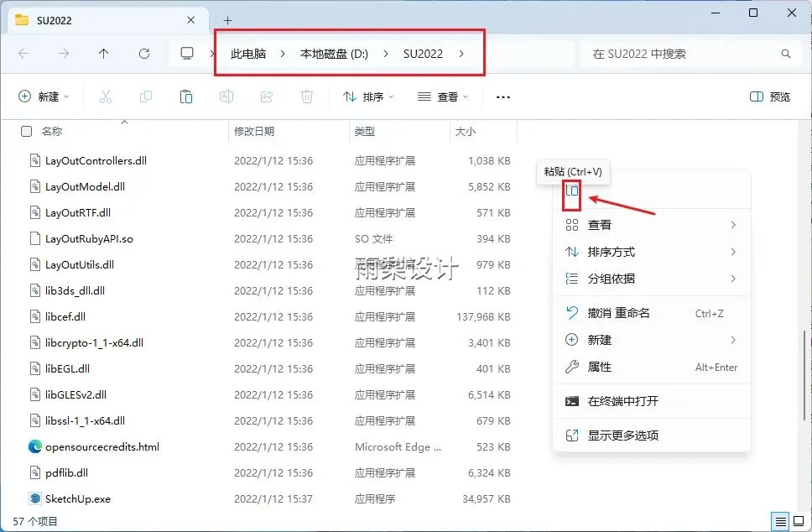Expand chevron after SU2022 in address bar

pos(461,54)
